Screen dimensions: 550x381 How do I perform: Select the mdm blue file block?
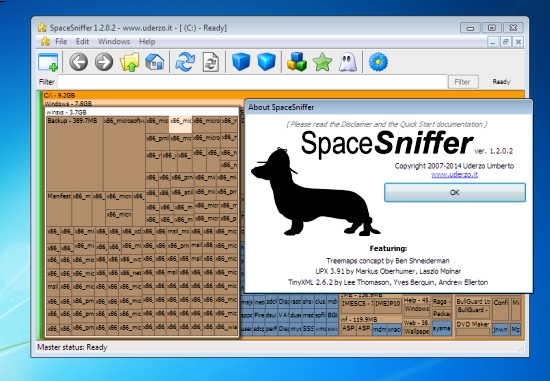click(x=380, y=329)
